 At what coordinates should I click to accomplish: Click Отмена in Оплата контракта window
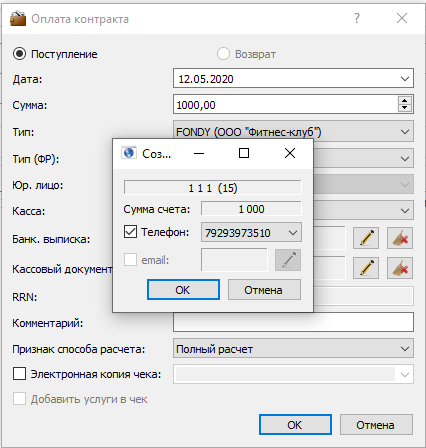[376, 425]
